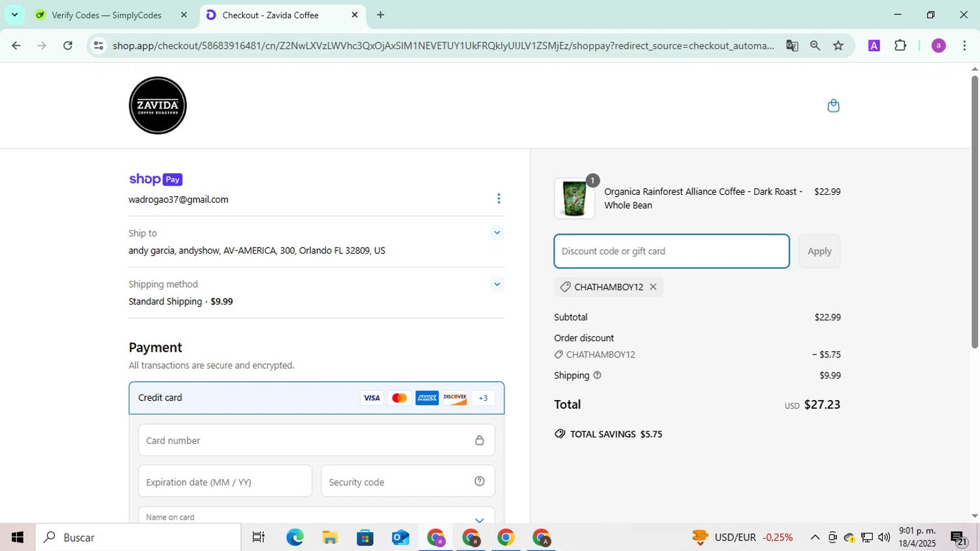This screenshot has height=551, width=980.
Task: Click the email wadrogao37@gmail.com
Action: tap(178, 200)
